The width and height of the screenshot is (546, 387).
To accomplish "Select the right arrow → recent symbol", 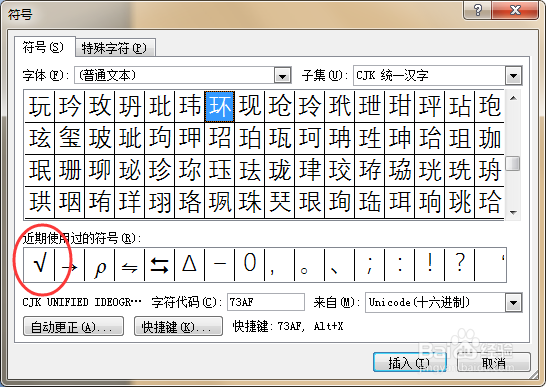I will tap(69, 265).
